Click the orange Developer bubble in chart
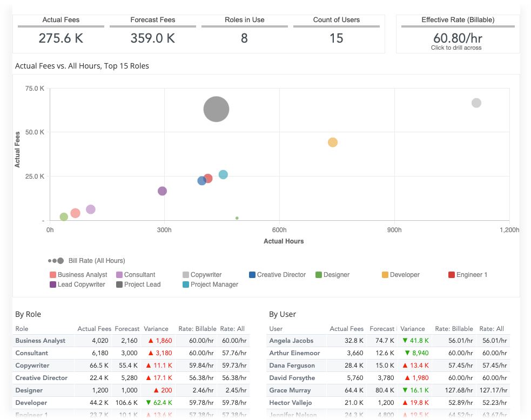 coord(333,143)
